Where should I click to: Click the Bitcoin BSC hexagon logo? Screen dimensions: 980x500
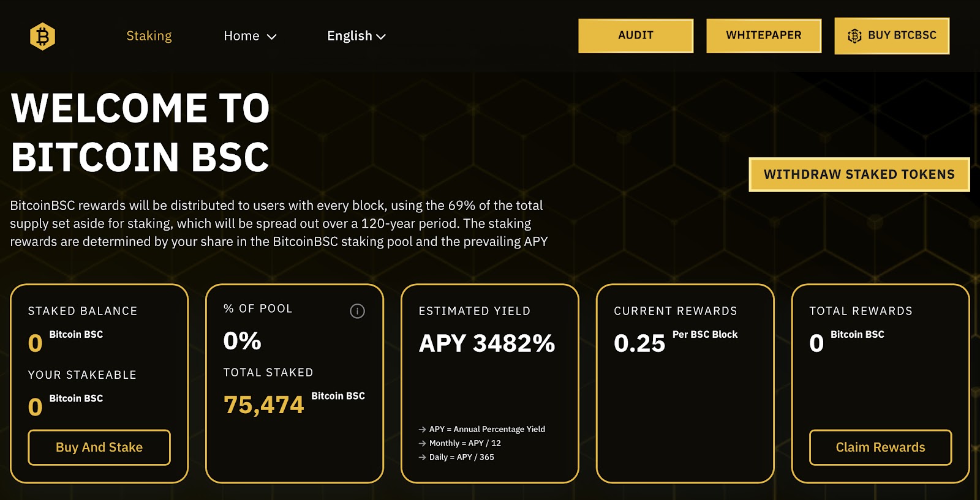42,37
